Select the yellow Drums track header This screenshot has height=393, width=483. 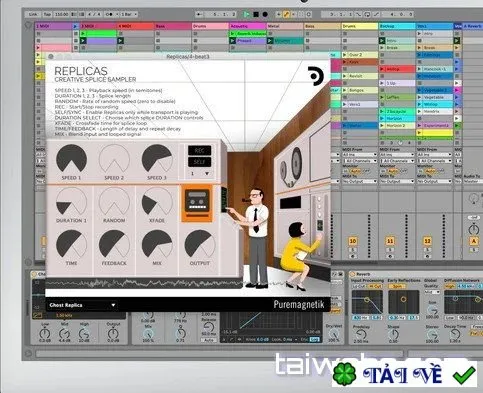(360, 26)
